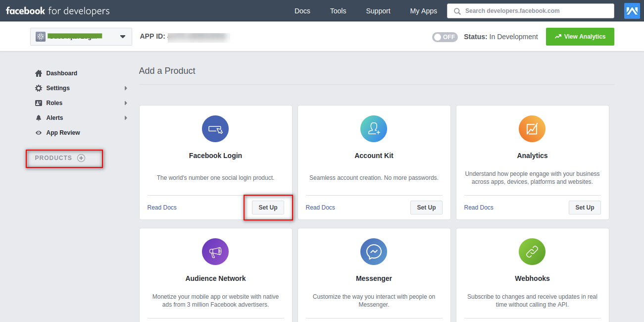Viewport: 644px width, 322px height.
Task: Click the Status: In Development text
Action: [501, 37]
